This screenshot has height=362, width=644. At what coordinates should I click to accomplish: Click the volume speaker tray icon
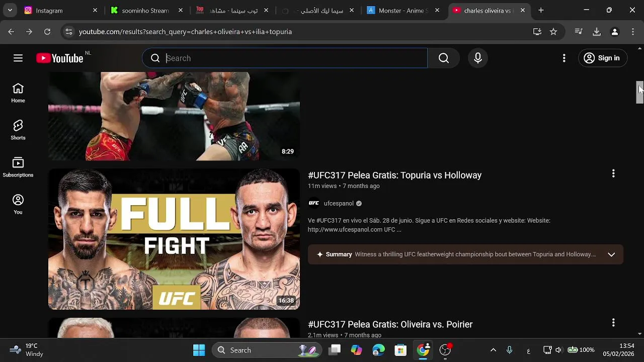coord(558,350)
